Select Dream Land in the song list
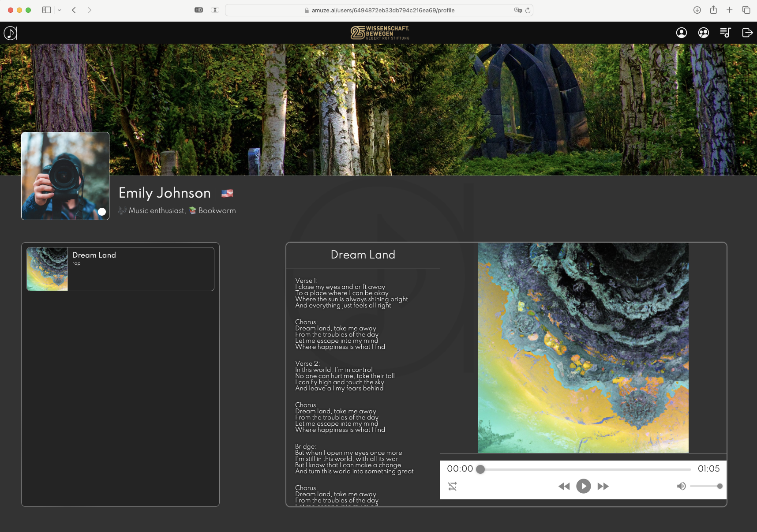The width and height of the screenshot is (757, 532). (x=120, y=269)
